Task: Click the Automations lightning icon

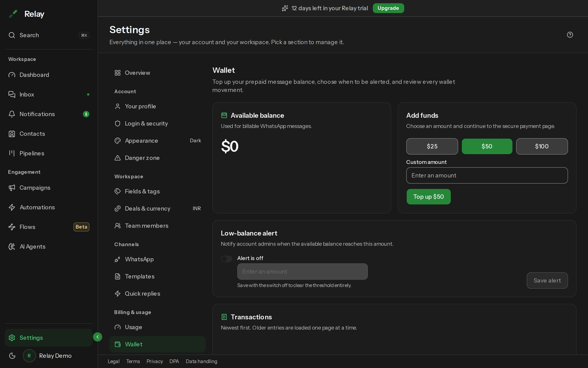Action: [x=12, y=207]
